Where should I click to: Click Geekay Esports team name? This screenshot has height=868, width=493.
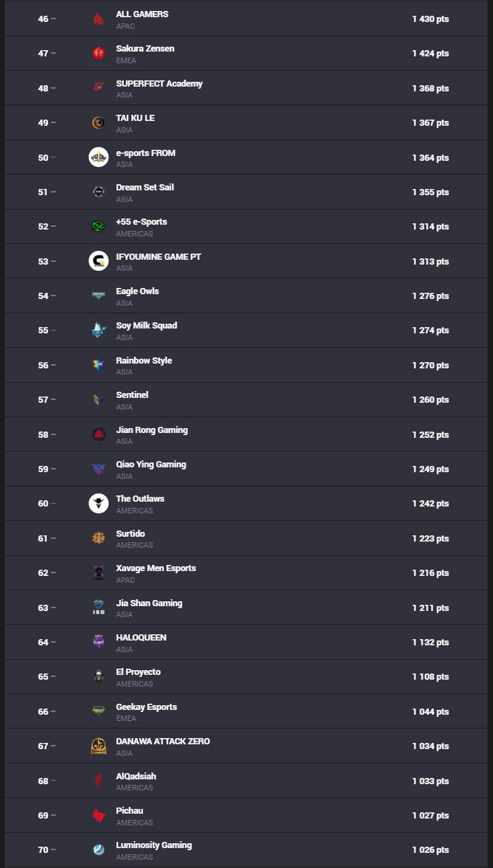point(146,707)
